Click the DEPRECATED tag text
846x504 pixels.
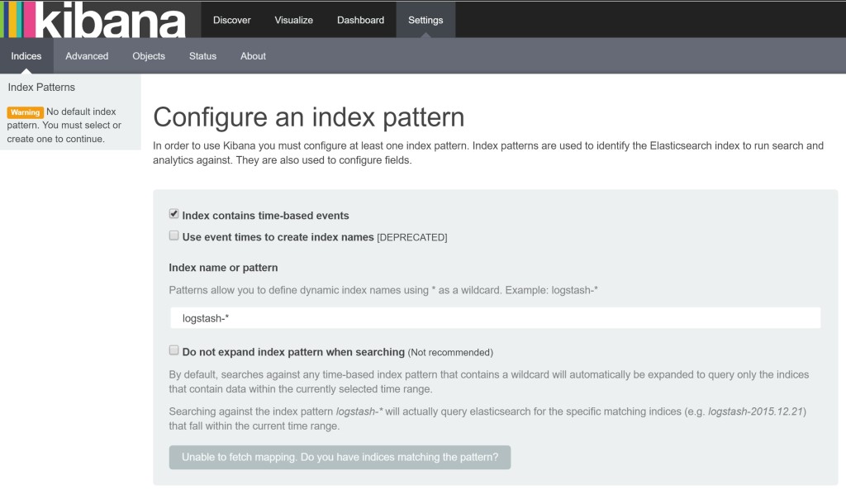[x=412, y=238]
